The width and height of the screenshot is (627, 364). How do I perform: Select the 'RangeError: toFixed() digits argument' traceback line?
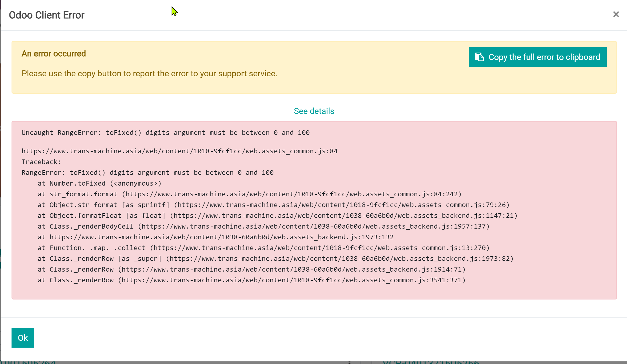[x=148, y=173]
